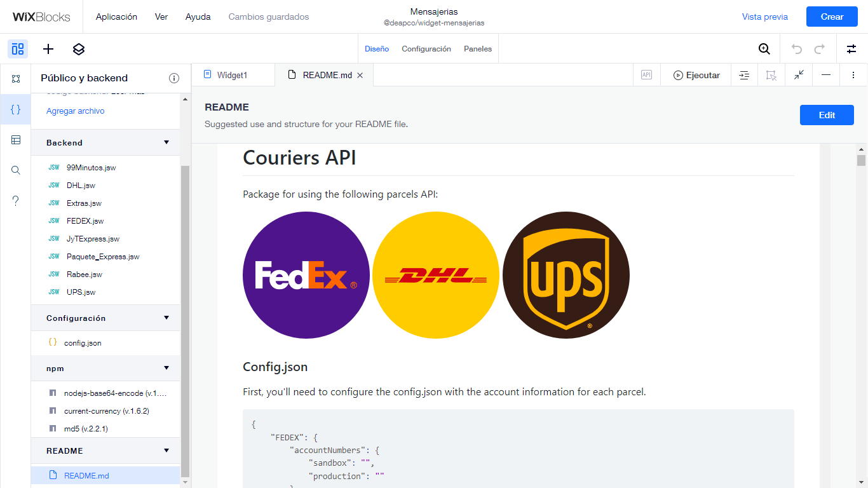Open the Aplicación menu
The height and width of the screenshot is (488, 868).
click(x=116, y=17)
